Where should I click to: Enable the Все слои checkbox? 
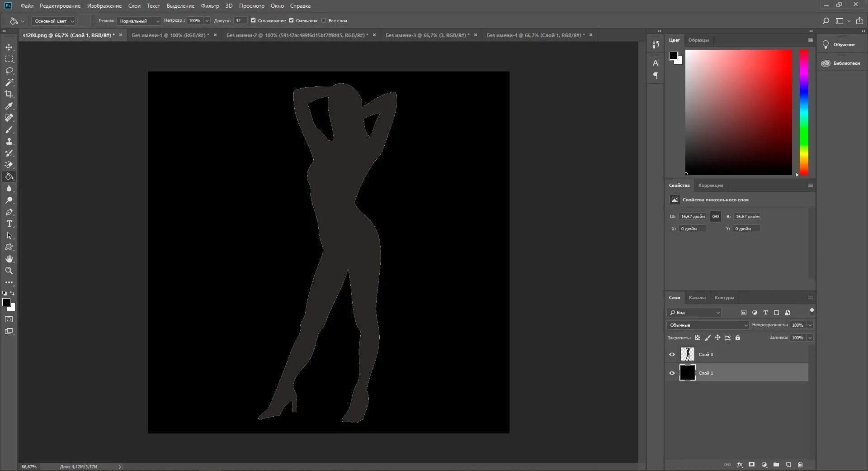(324, 20)
